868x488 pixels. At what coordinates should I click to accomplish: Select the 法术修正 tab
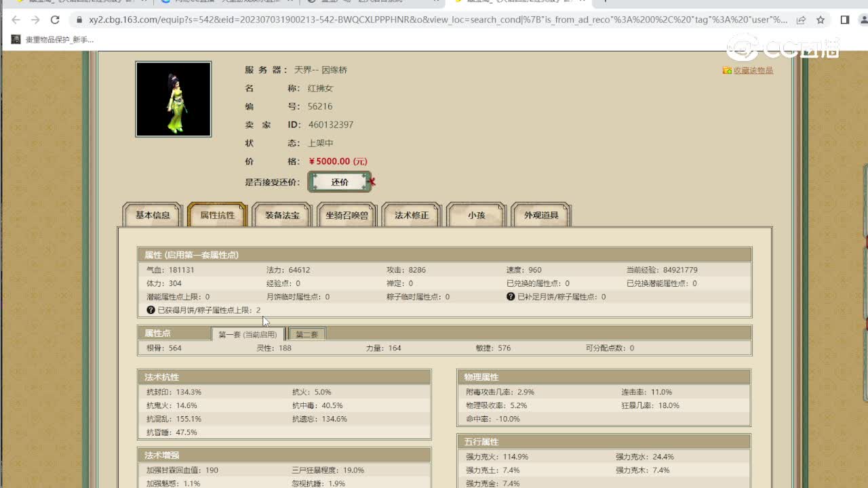pos(412,215)
